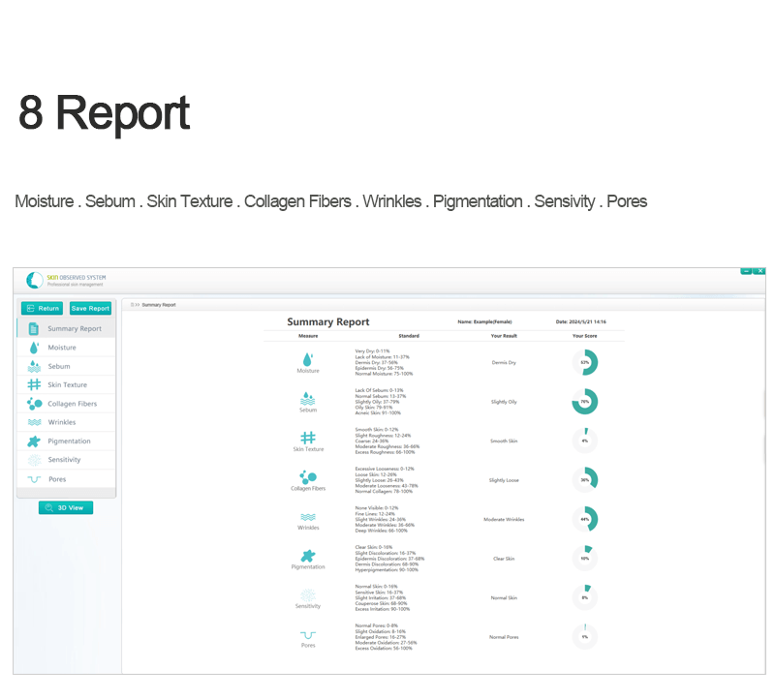775x700 pixels.
Task: Click the Wrinkles wave icon in report
Action: (x=308, y=517)
